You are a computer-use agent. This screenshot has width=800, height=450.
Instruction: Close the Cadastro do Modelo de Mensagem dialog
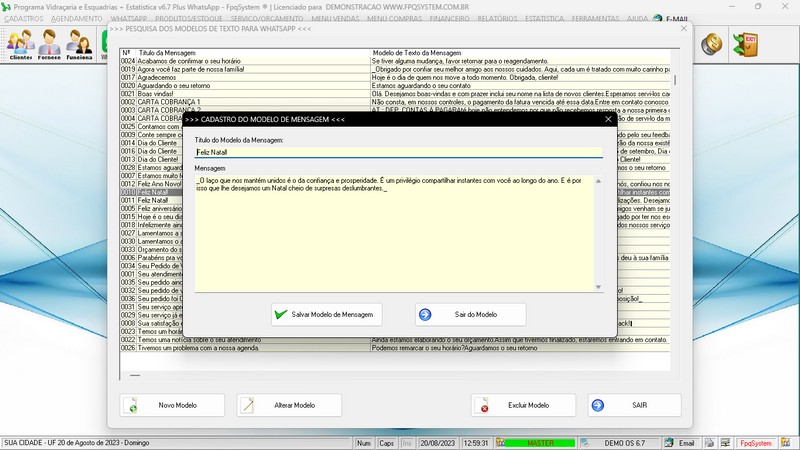click(x=608, y=119)
